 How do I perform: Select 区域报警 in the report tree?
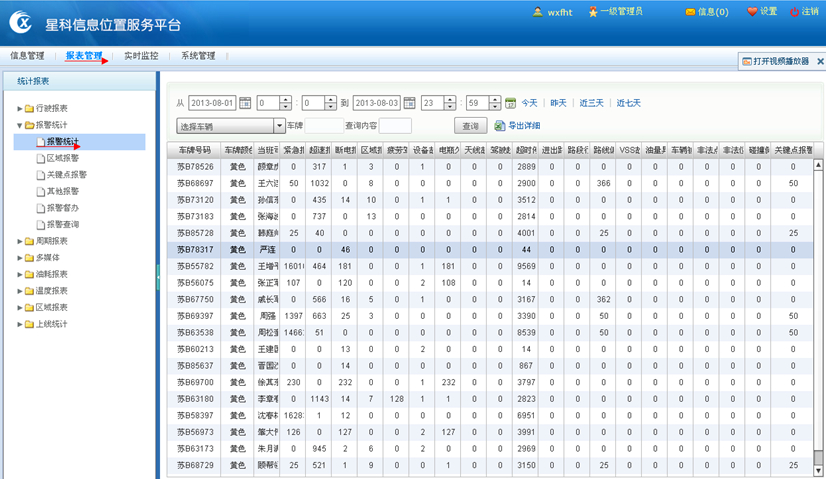[x=63, y=158]
